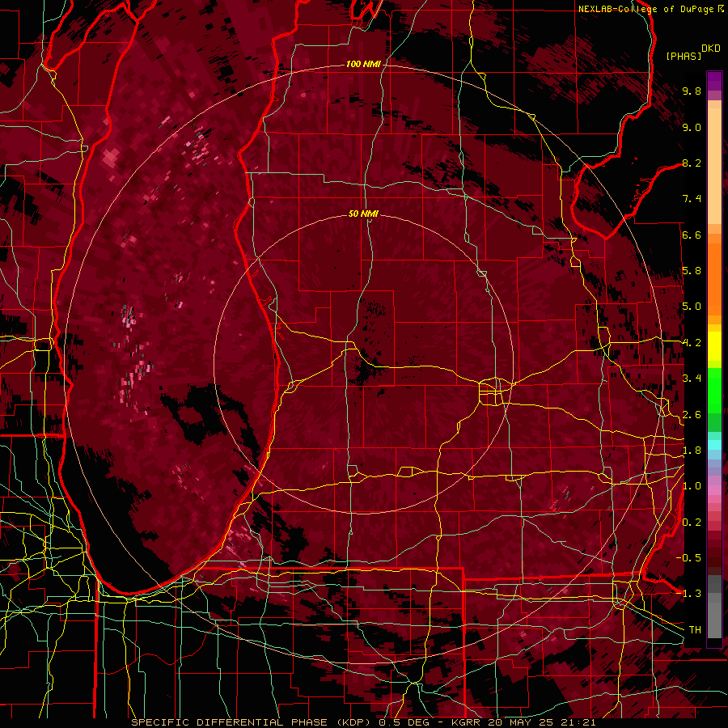Image resolution: width=728 pixels, height=728 pixels.
Task: Click the 6.6 value on the legend
Action: 692,235
